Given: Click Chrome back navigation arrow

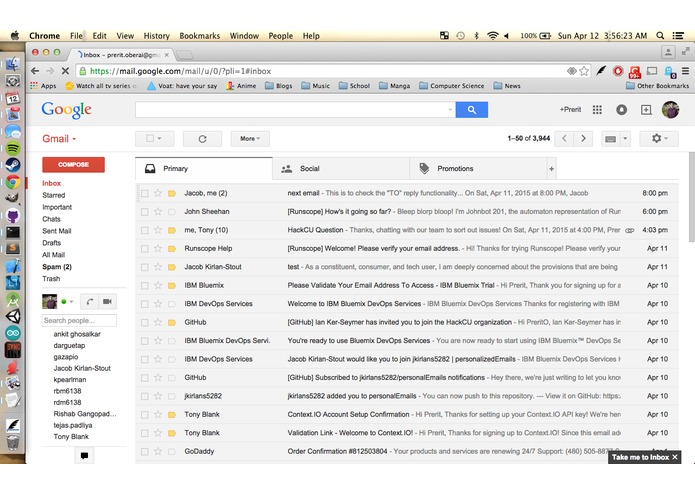Looking at the screenshot, I should point(35,71).
